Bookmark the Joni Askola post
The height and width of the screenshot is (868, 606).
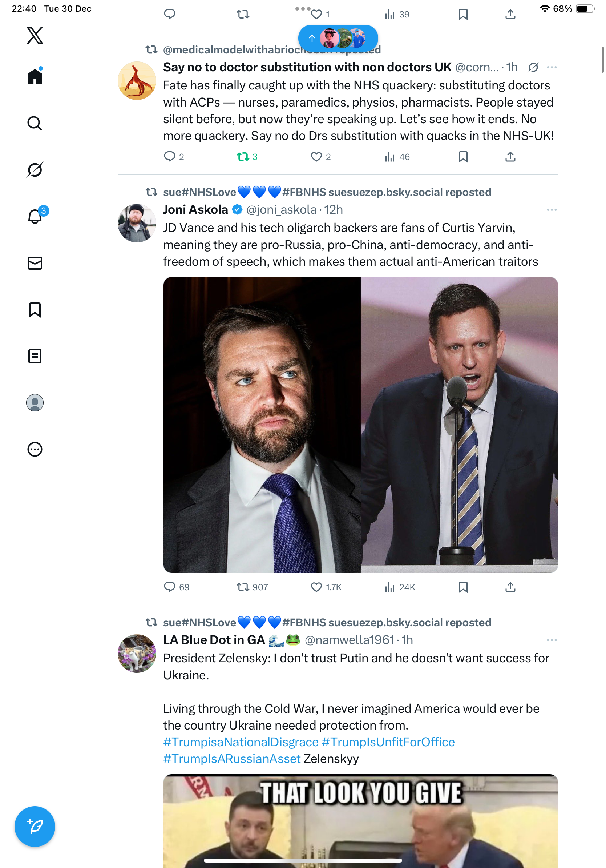click(x=463, y=587)
